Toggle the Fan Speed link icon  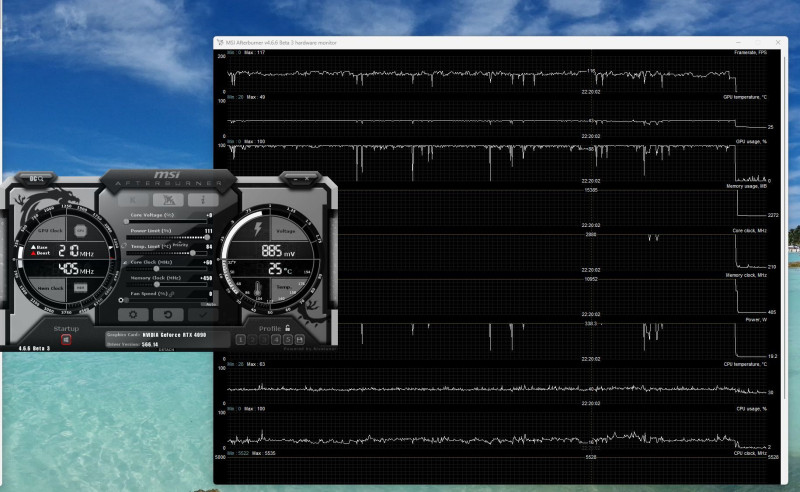pyautogui.click(x=171, y=294)
